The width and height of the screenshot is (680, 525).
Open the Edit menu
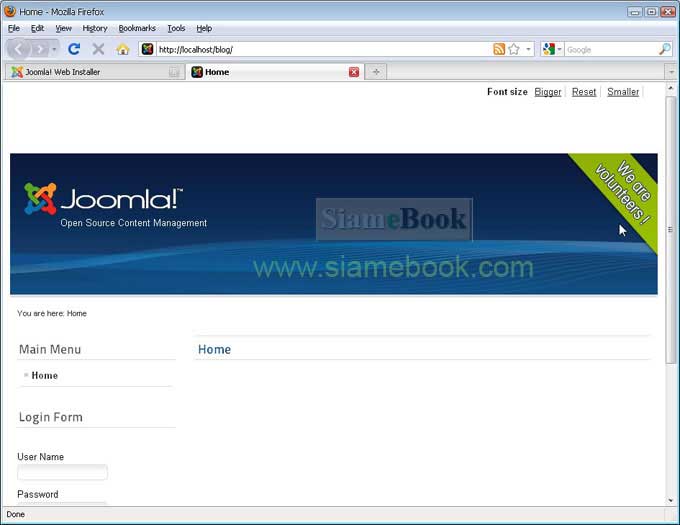pyautogui.click(x=37, y=28)
